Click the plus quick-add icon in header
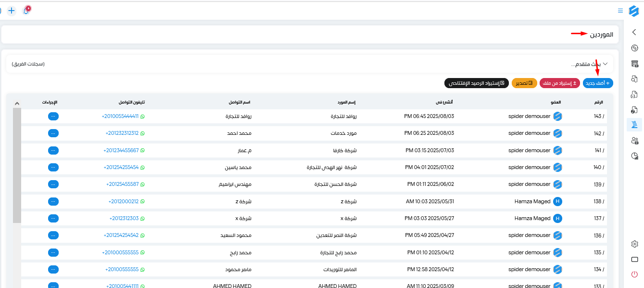This screenshot has height=288, width=644. pyautogui.click(x=12, y=10)
